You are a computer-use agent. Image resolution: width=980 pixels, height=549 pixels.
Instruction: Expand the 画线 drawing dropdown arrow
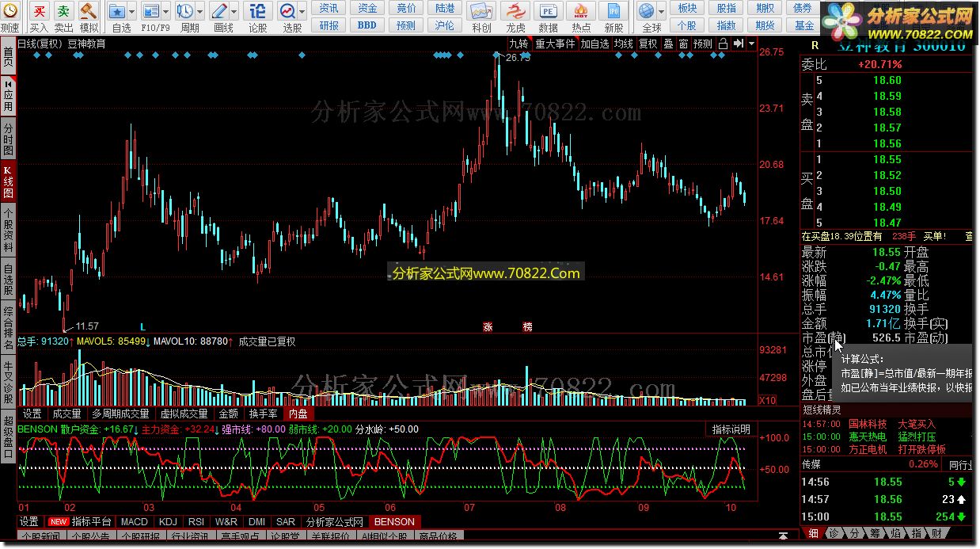(234, 11)
